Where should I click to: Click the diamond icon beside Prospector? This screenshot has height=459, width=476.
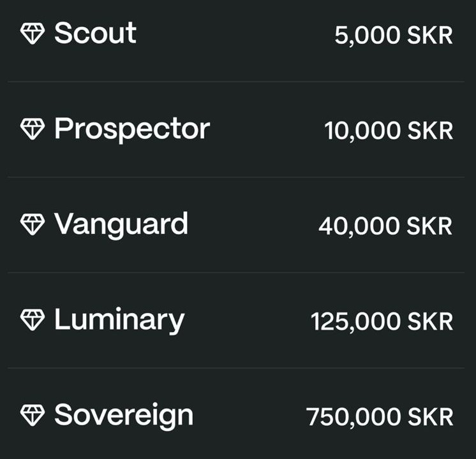pos(33,129)
